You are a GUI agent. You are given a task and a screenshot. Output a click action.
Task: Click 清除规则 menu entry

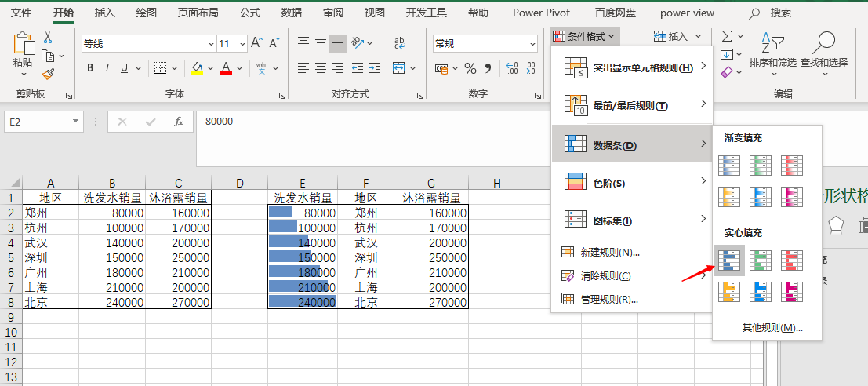pyautogui.click(x=632, y=276)
